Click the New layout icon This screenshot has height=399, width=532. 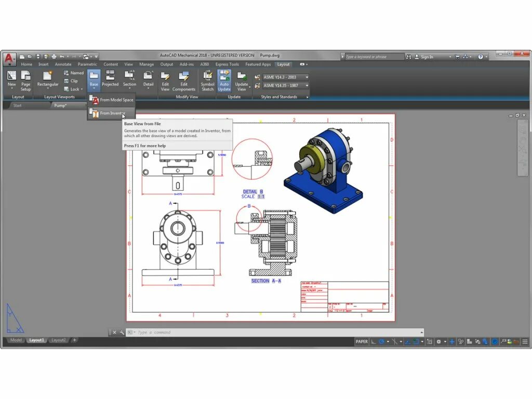[11, 79]
